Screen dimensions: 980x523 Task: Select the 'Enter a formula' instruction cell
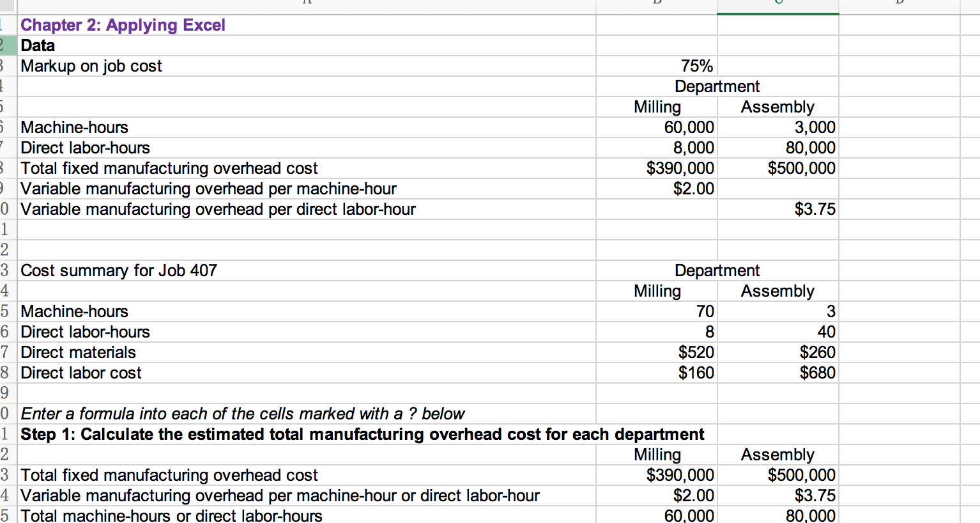(243, 414)
